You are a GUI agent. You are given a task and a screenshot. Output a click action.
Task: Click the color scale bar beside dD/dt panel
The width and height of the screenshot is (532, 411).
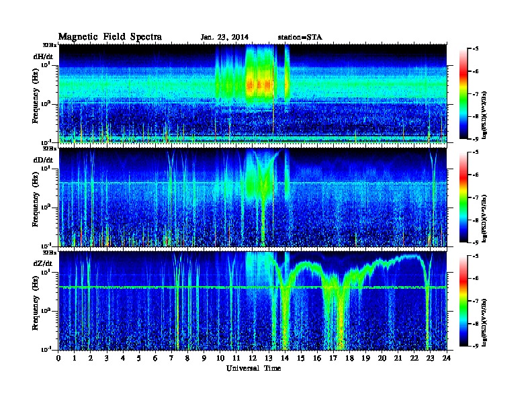pos(463,197)
